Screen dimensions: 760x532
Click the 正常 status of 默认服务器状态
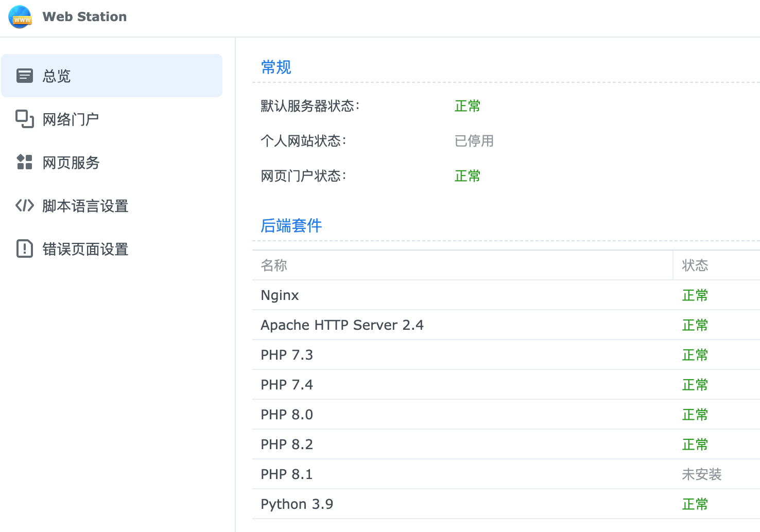point(467,106)
